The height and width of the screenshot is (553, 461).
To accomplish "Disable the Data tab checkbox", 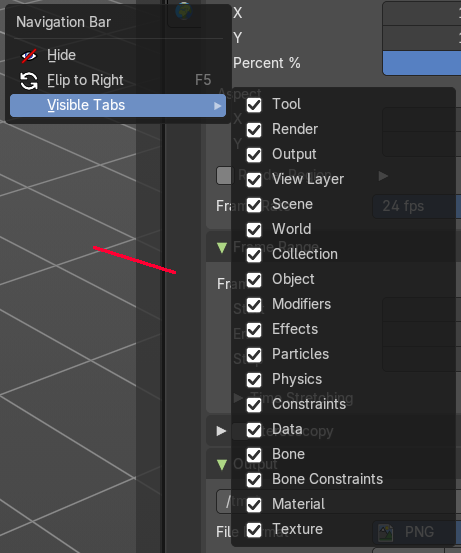I will (254, 430).
